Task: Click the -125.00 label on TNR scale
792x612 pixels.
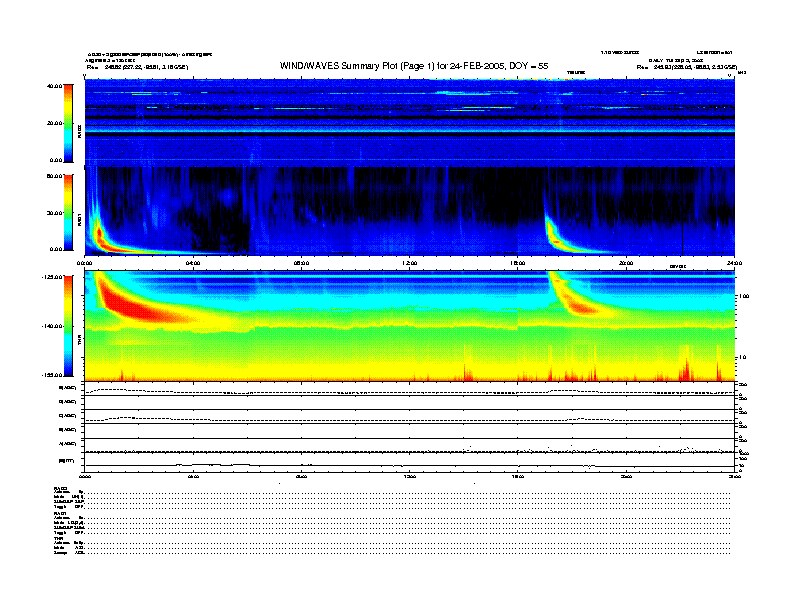Action: [x=52, y=277]
